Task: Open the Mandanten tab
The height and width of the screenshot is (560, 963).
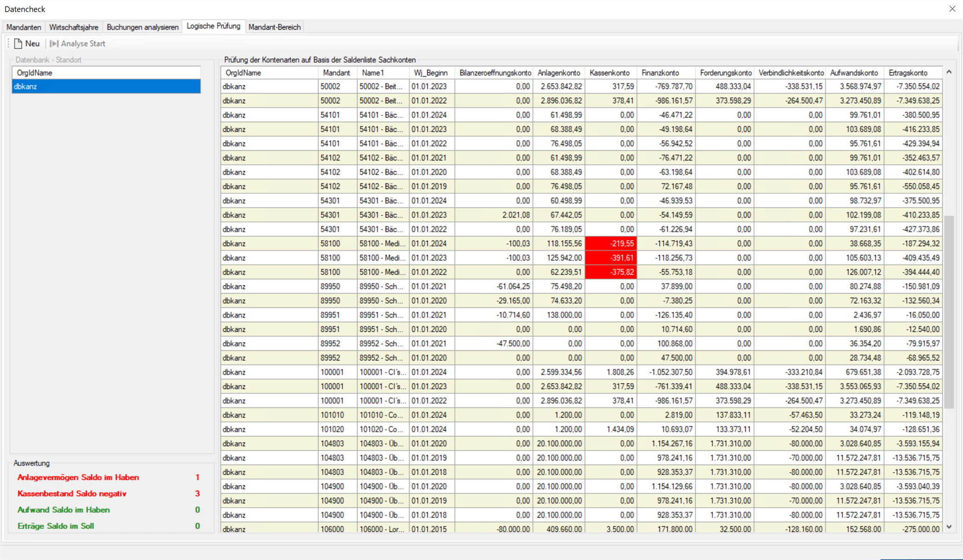Action: click(24, 27)
